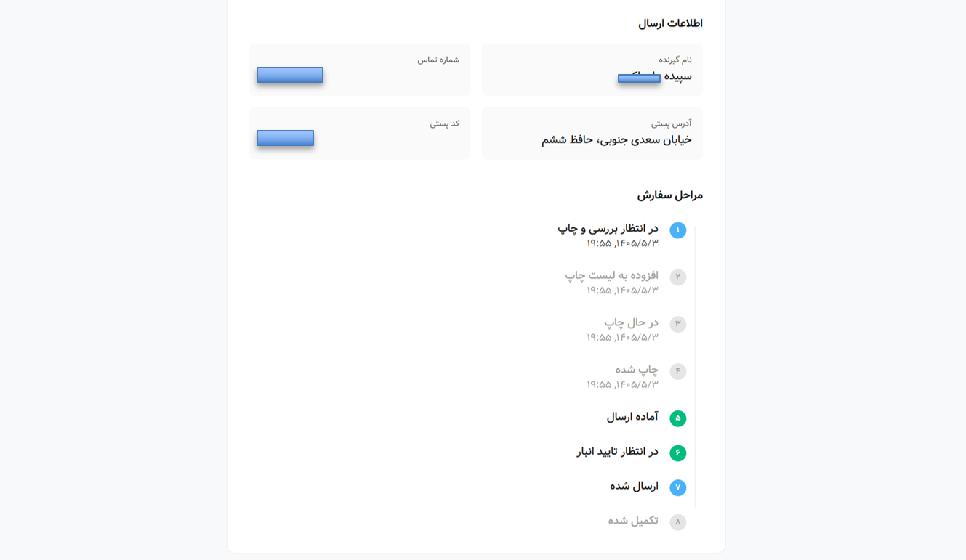
Task: Select the 'افزوده به لیست چاپ' stage
Action: pyautogui.click(x=611, y=275)
